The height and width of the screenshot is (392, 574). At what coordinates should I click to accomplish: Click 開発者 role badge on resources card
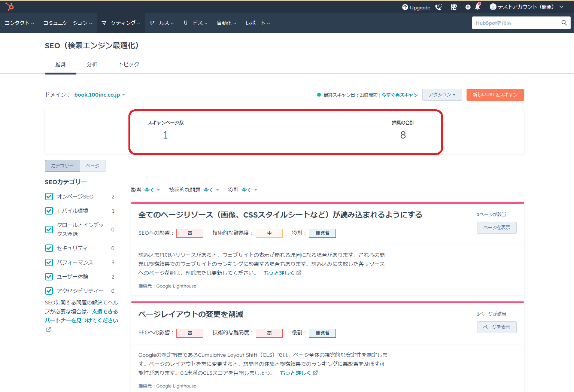click(x=322, y=233)
